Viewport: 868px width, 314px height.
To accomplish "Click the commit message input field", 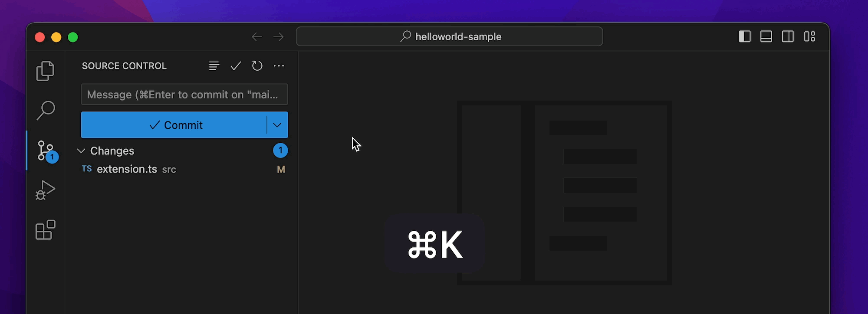I will (184, 95).
